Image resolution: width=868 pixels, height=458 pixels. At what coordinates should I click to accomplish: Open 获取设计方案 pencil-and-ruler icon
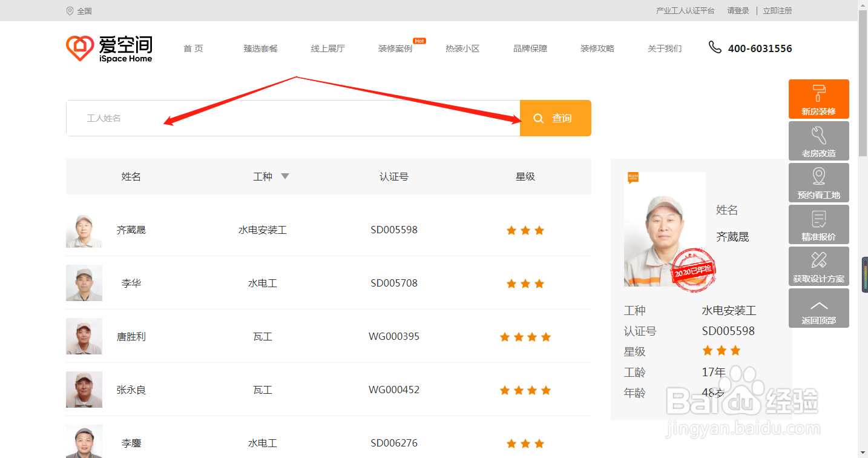(x=818, y=259)
